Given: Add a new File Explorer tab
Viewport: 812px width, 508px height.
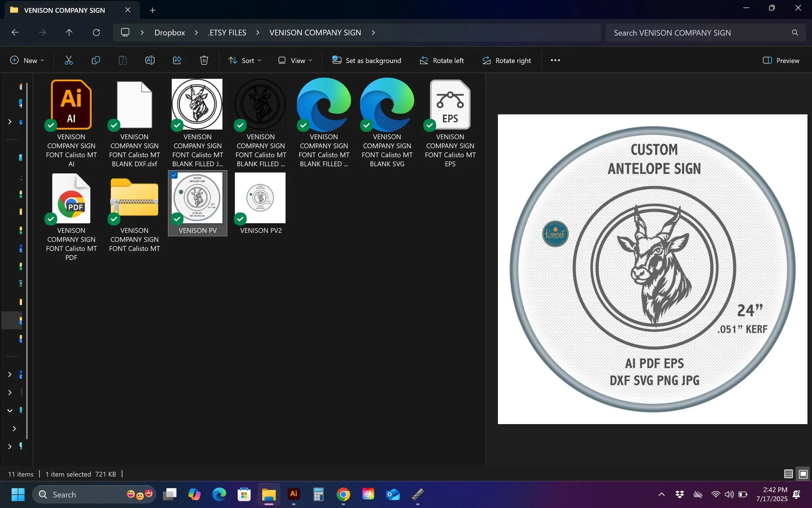Looking at the screenshot, I should (x=152, y=10).
